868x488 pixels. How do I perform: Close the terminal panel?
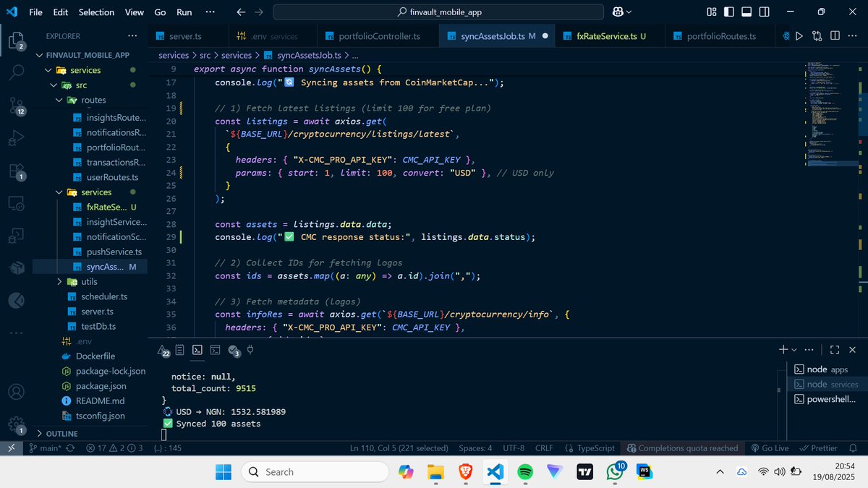point(852,349)
